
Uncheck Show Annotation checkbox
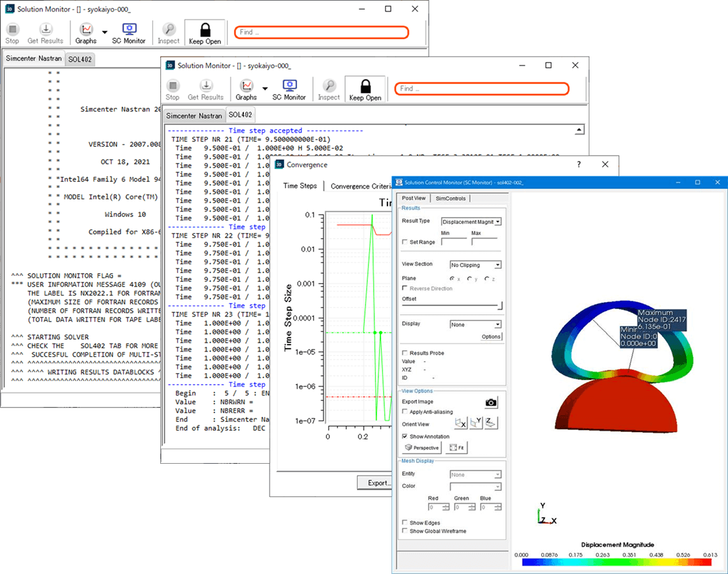tap(405, 437)
